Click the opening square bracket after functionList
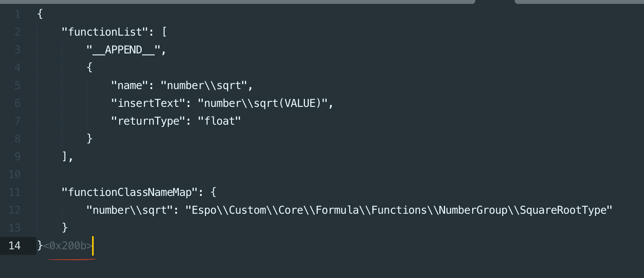Image resolution: width=644 pixels, height=278 pixels. [164, 32]
